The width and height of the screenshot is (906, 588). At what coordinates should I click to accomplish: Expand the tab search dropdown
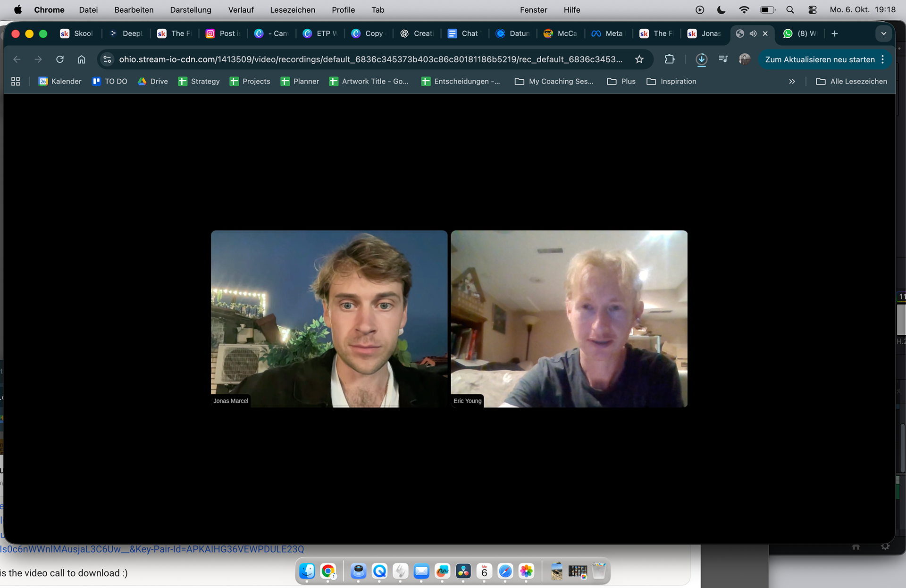pos(884,33)
